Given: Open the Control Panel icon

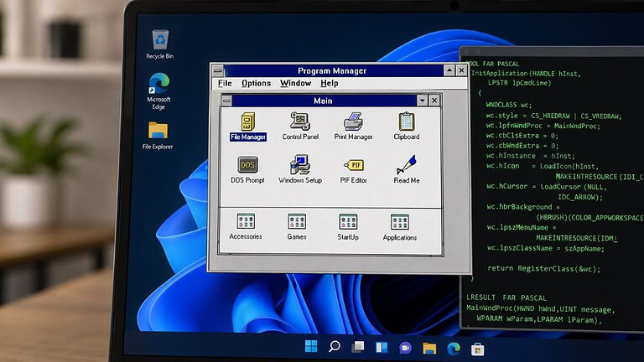Looking at the screenshot, I should [x=300, y=126].
